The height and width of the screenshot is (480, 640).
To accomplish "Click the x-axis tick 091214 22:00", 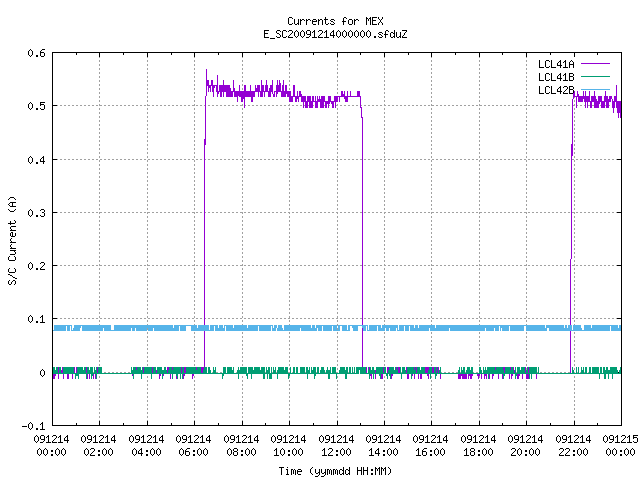I will (x=573, y=446).
